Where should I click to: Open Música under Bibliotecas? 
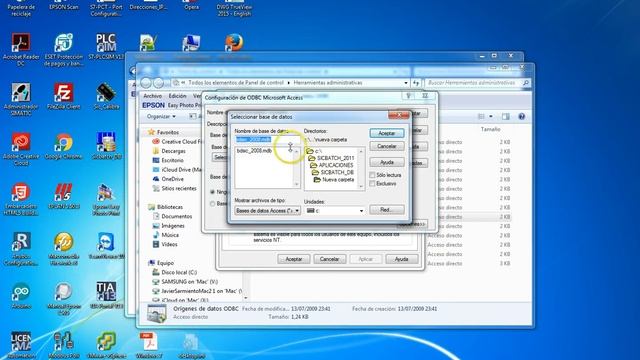[x=170, y=235]
